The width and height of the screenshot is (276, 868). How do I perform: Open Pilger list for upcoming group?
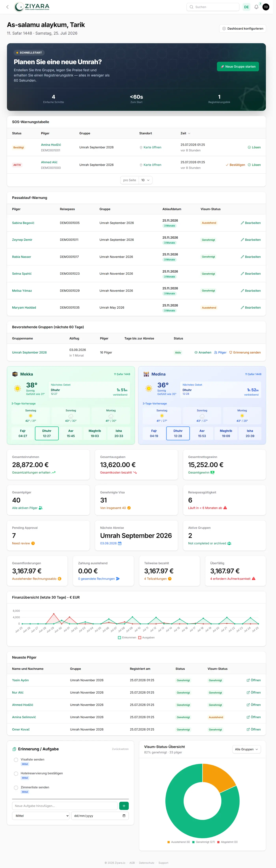click(220, 352)
